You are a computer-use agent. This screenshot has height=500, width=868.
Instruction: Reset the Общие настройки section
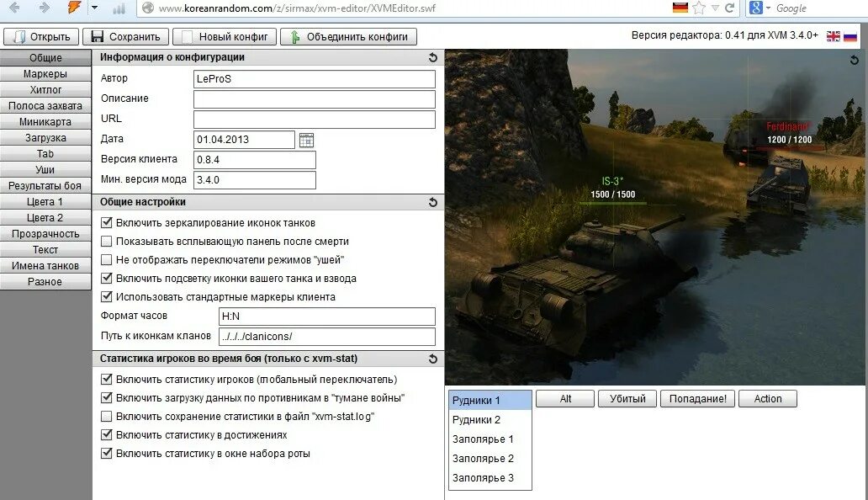point(433,203)
